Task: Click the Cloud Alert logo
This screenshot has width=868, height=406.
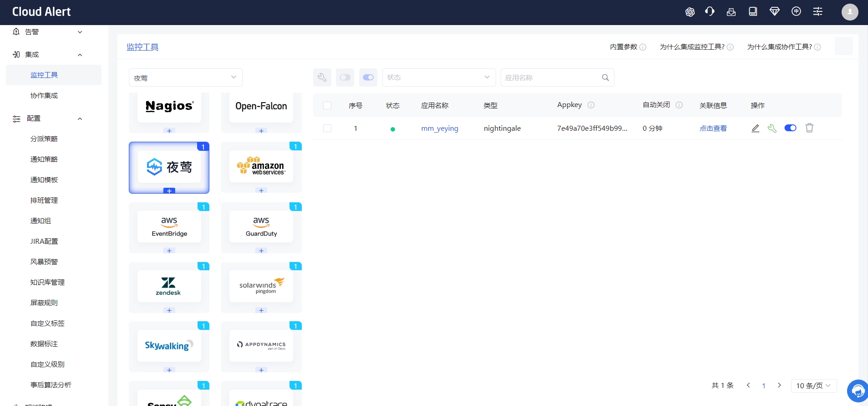Action: point(41,12)
